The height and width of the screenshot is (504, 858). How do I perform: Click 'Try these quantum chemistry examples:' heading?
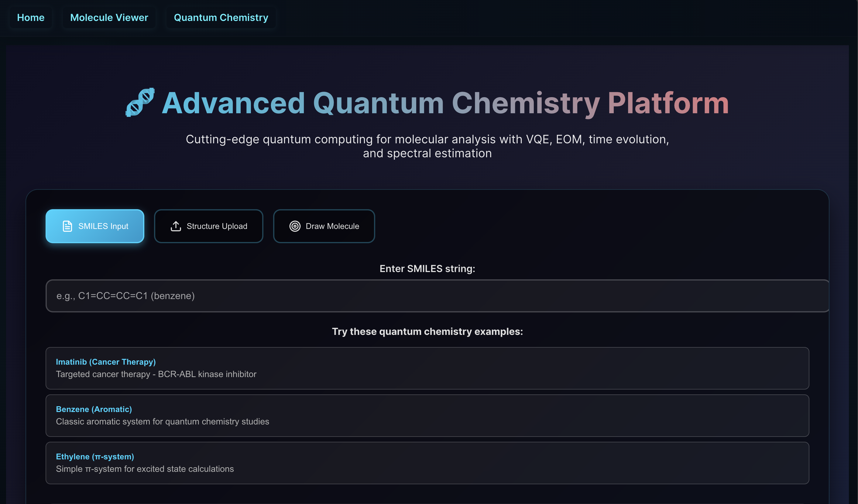tap(427, 331)
